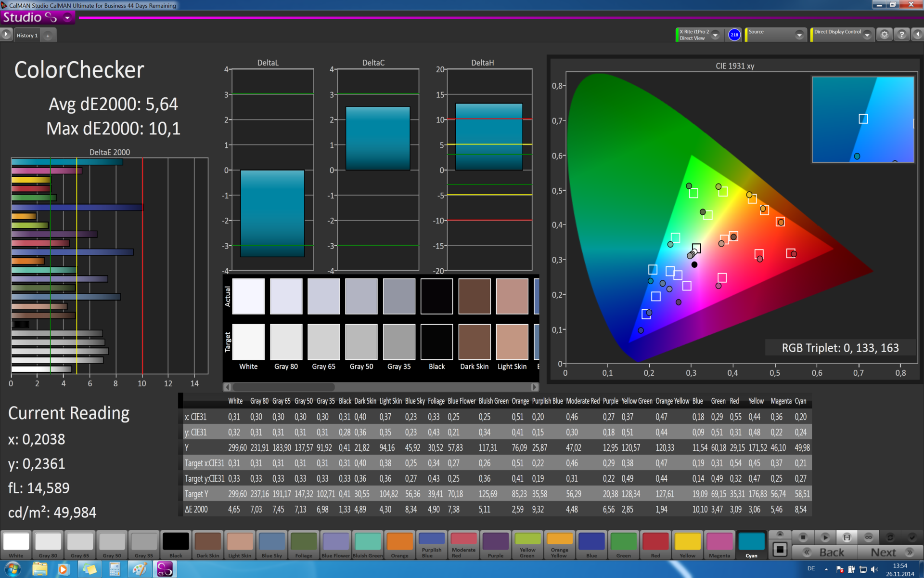
Task: Open the Source dropdown
Action: [799, 35]
